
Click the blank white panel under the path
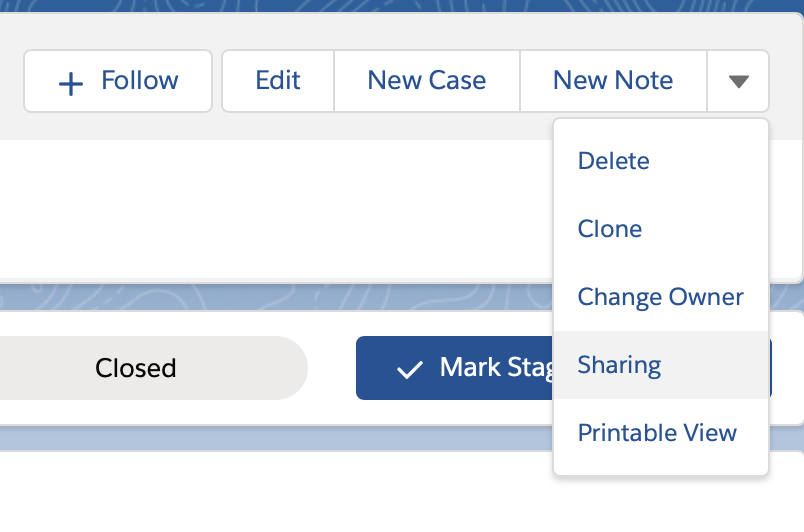pos(277,492)
